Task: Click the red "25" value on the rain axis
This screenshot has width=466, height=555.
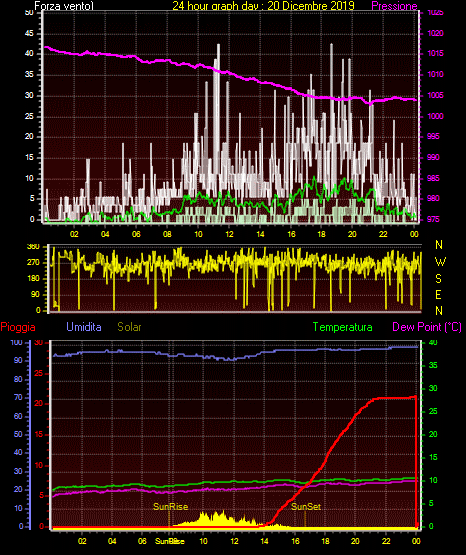Action: coord(39,373)
